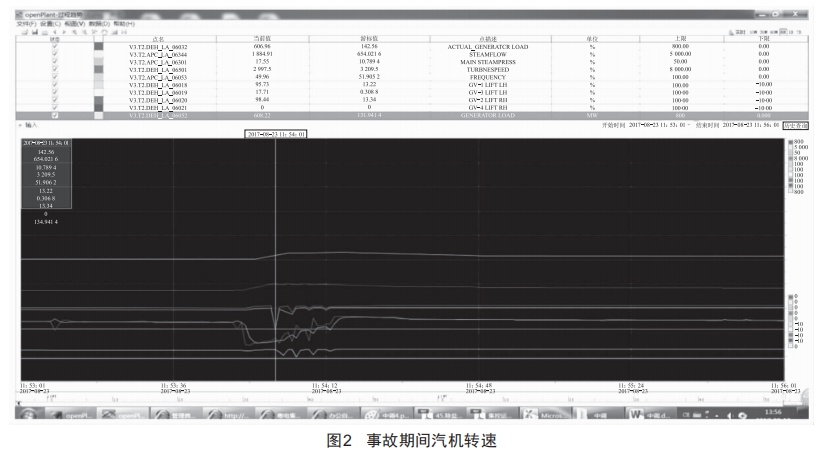Click the 历史查询 history query button

tap(796, 125)
